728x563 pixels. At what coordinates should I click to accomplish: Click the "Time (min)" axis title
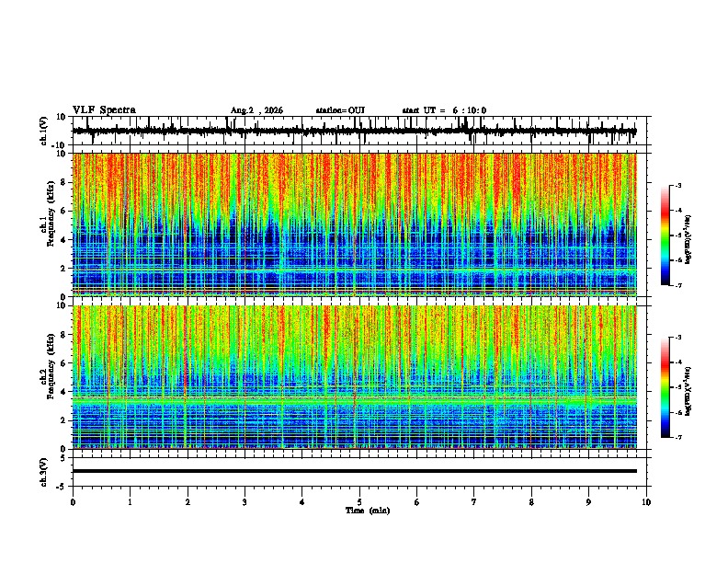pyautogui.click(x=368, y=511)
